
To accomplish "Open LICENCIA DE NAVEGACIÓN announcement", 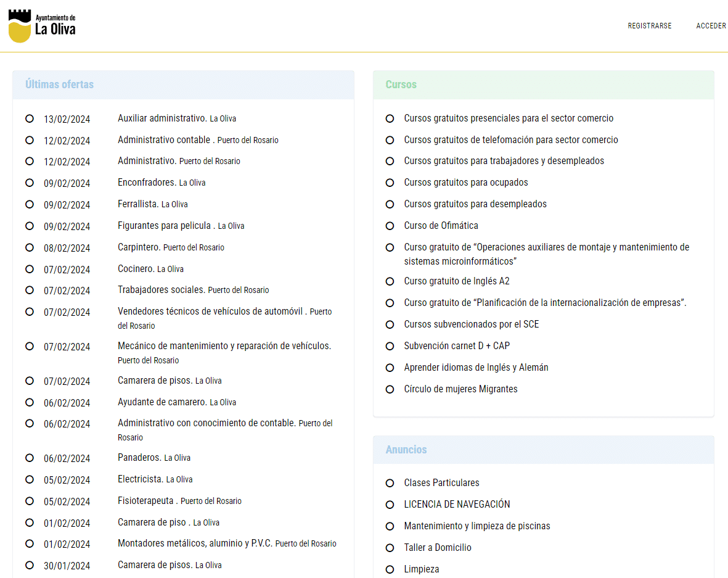I will coord(457,505).
